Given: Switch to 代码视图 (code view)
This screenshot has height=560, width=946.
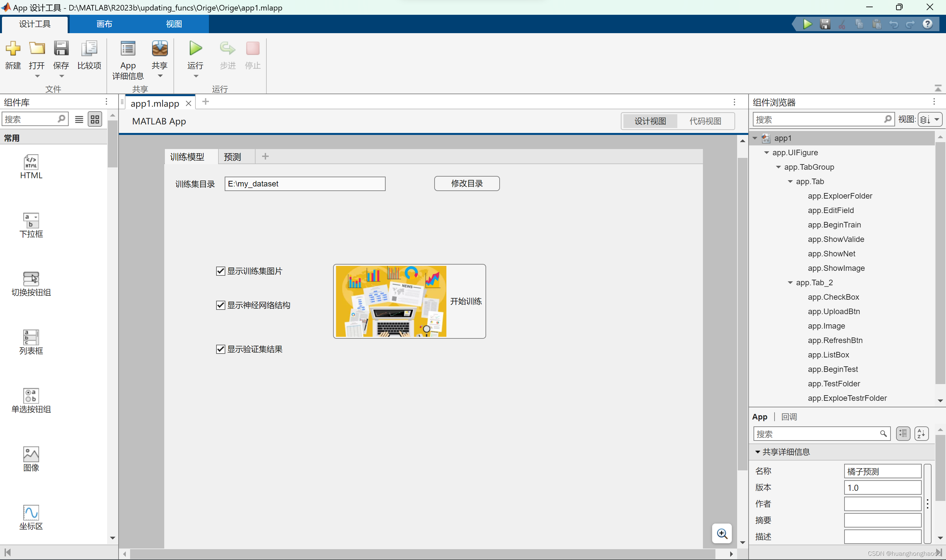Looking at the screenshot, I should coord(705,121).
